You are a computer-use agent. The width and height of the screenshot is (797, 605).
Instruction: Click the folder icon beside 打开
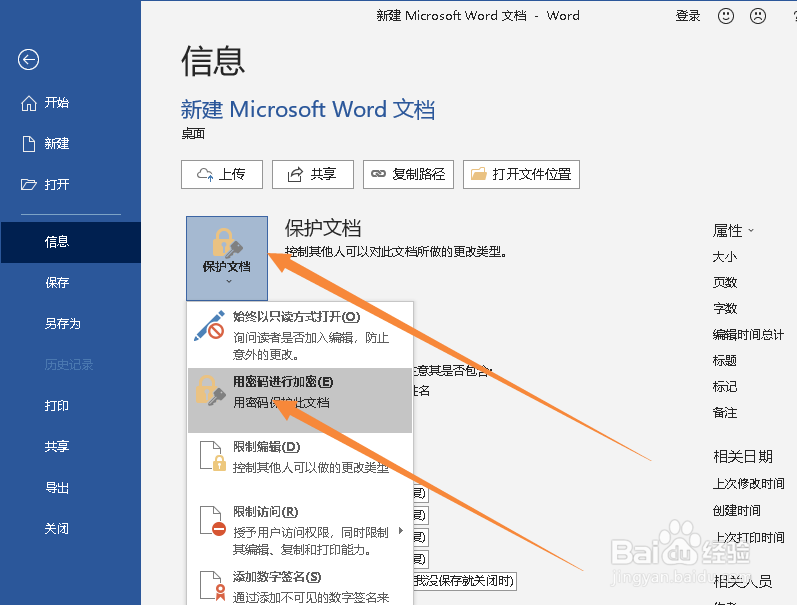(x=28, y=184)
